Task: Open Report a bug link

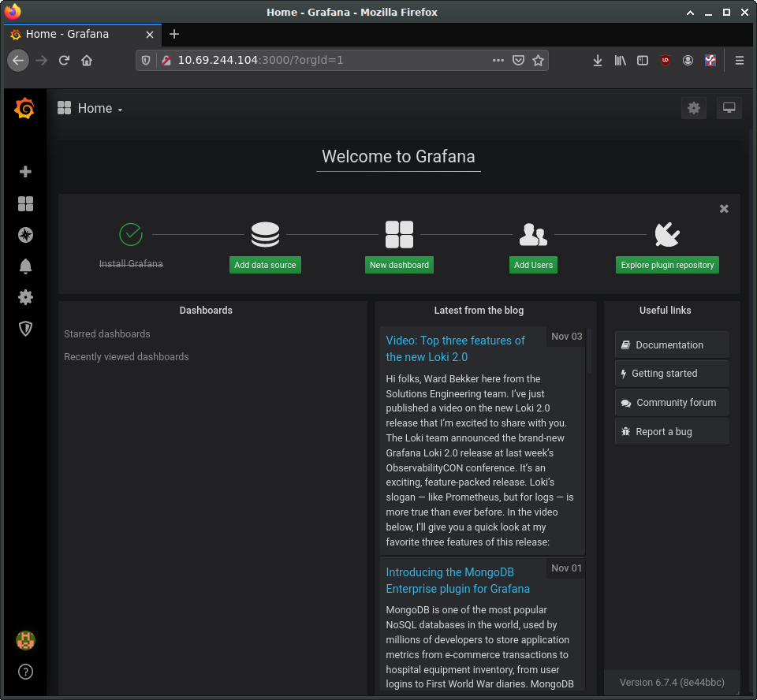Action: click(672, 431)
